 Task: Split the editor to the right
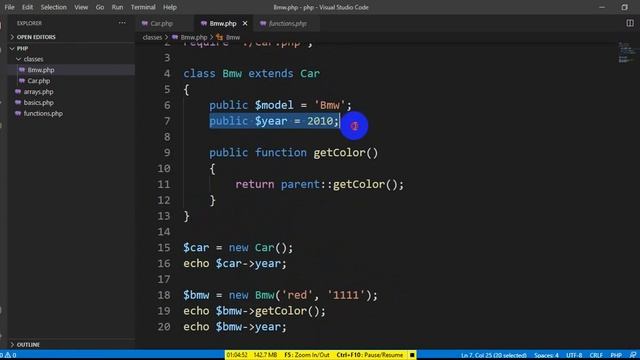coord(630,23)
